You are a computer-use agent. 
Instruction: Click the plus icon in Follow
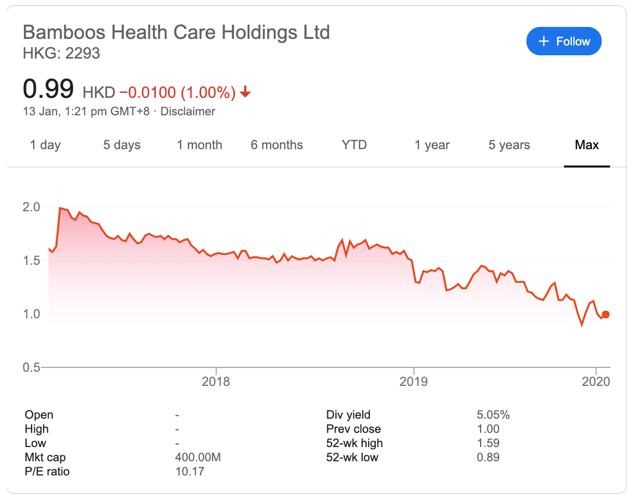[544, 41]
